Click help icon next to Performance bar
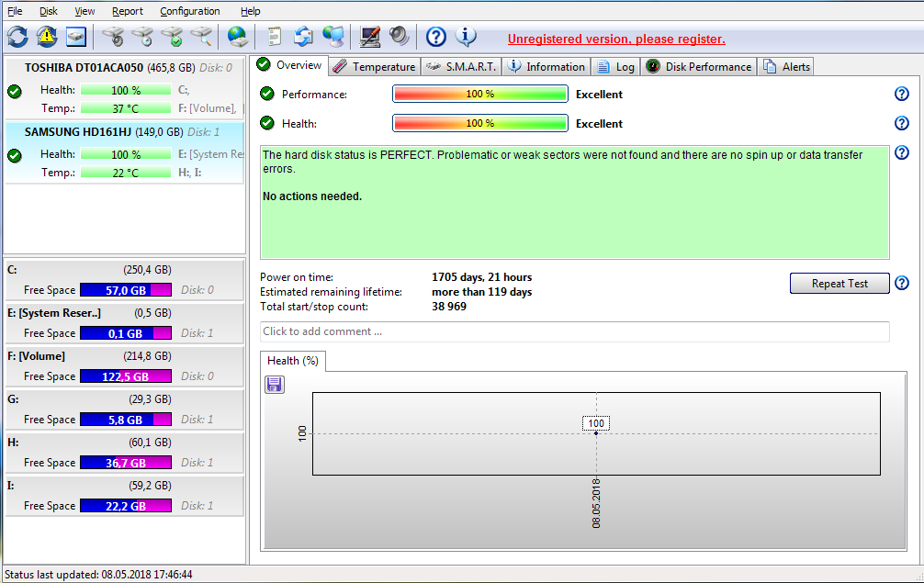This screenshot has width=924, height=583. [901, 94]
